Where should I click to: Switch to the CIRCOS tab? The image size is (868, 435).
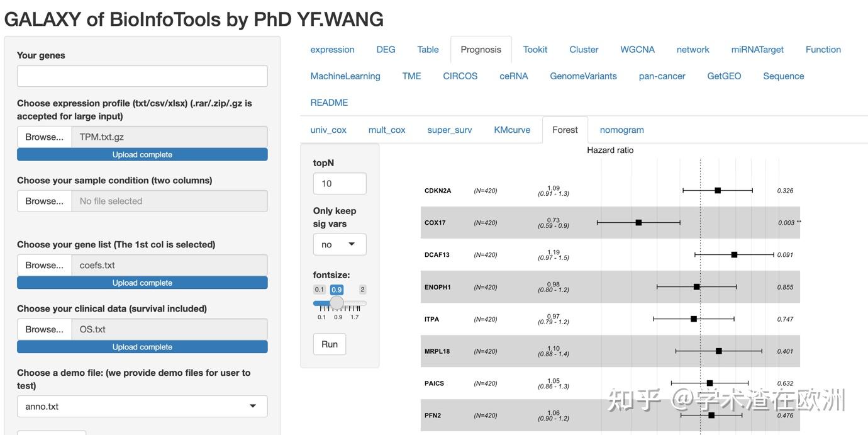(x=460, y=76)
